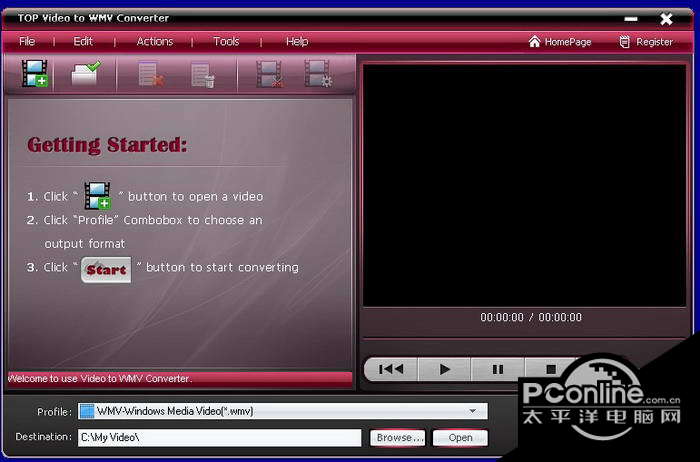Click the Register notepad icon

625,42
